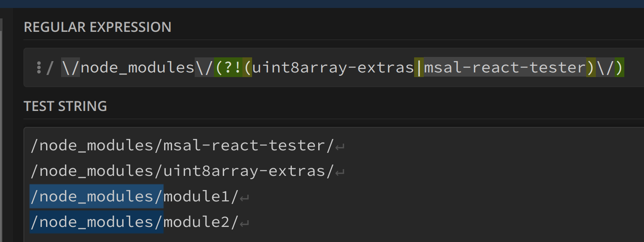Click the TEST STRING section header
Screen dimensions: 644x242
(x=65, y=106)
